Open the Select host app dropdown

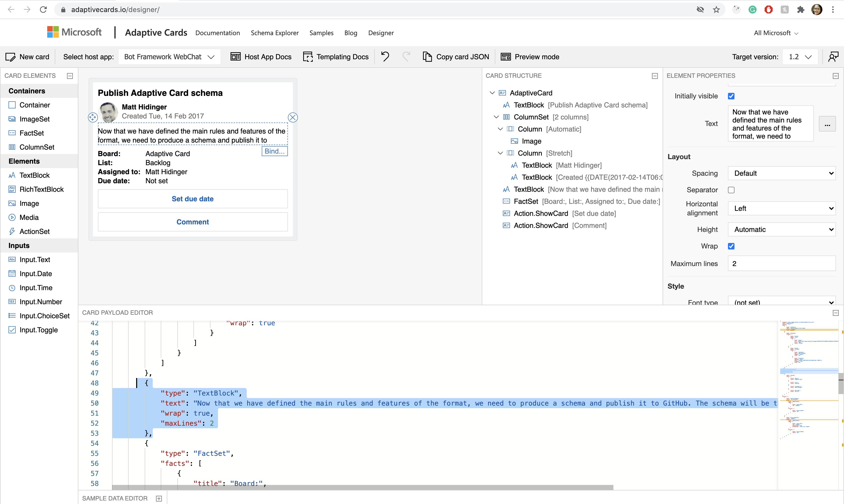(x=169, y=57)
